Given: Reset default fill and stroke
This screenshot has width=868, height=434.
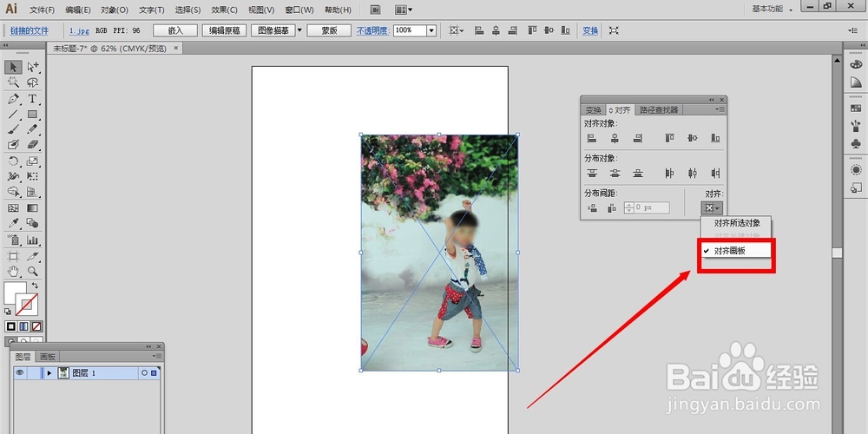Looking at the screenshot, I should (8, 312).
